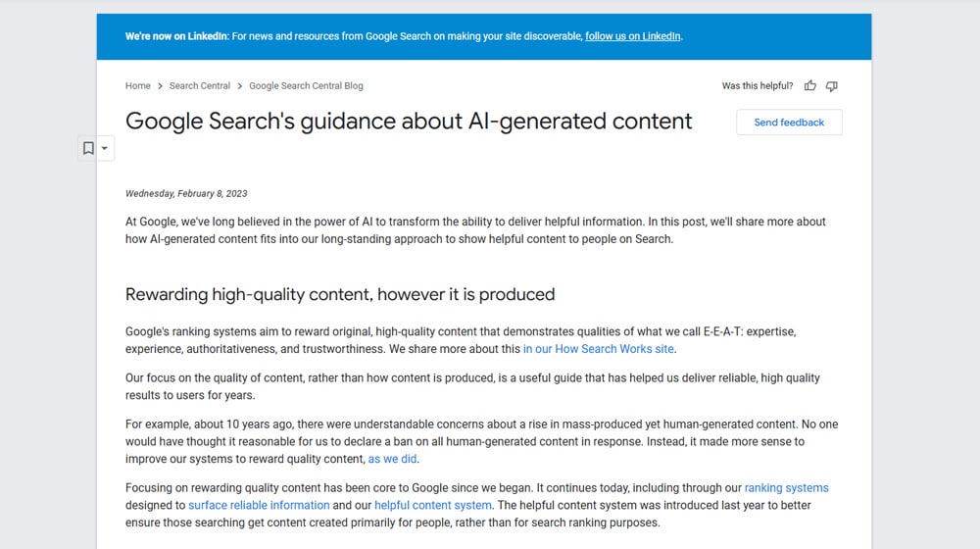Image resolution: width=980 pixels, height=549 pixels.
Task: Open the 'ranking systems' link
Action: coord(786,487)
